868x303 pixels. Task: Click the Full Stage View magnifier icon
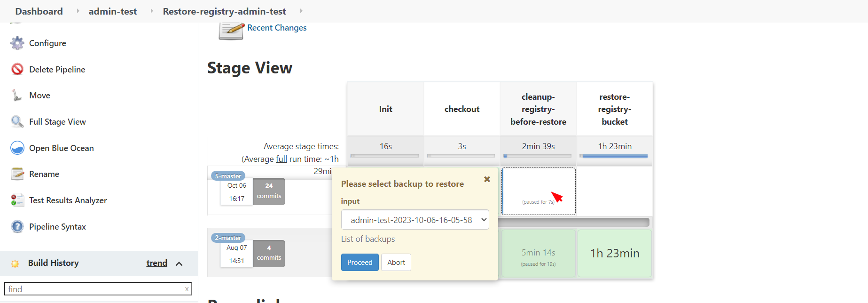point(17,122)
